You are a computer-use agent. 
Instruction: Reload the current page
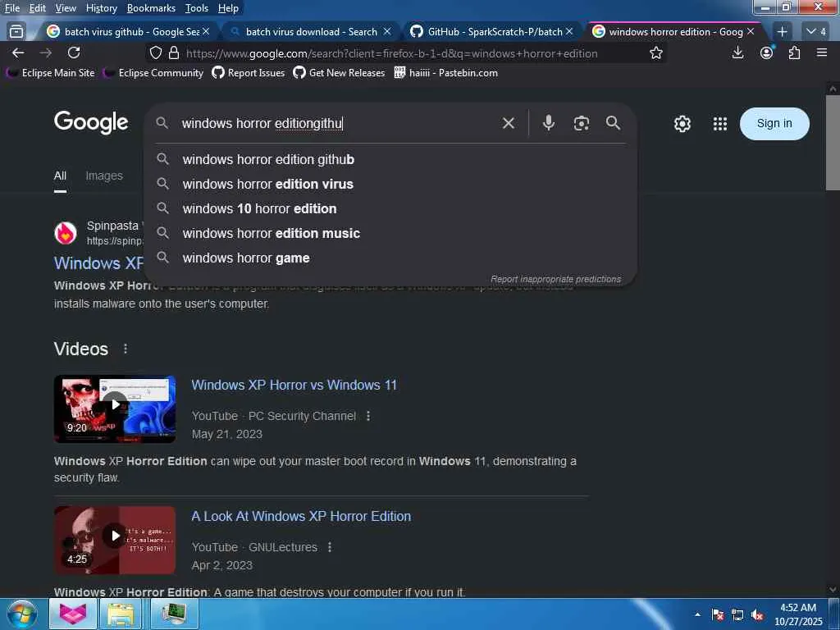[74, 52]
